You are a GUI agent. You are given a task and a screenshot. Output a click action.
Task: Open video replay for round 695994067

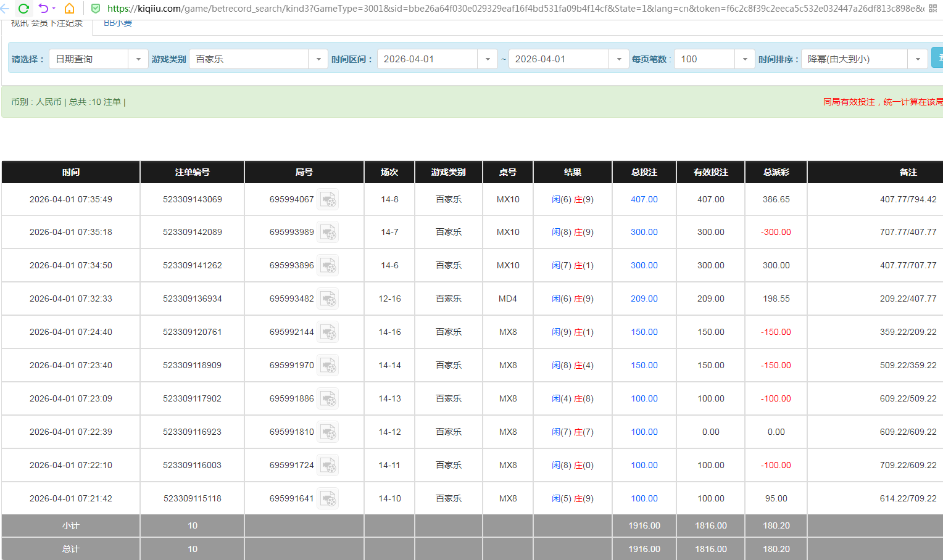click(x=328, y=200)
